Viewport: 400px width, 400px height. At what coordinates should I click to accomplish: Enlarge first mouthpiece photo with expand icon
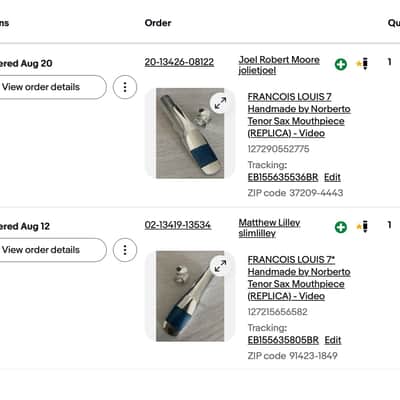pos(220,103)
